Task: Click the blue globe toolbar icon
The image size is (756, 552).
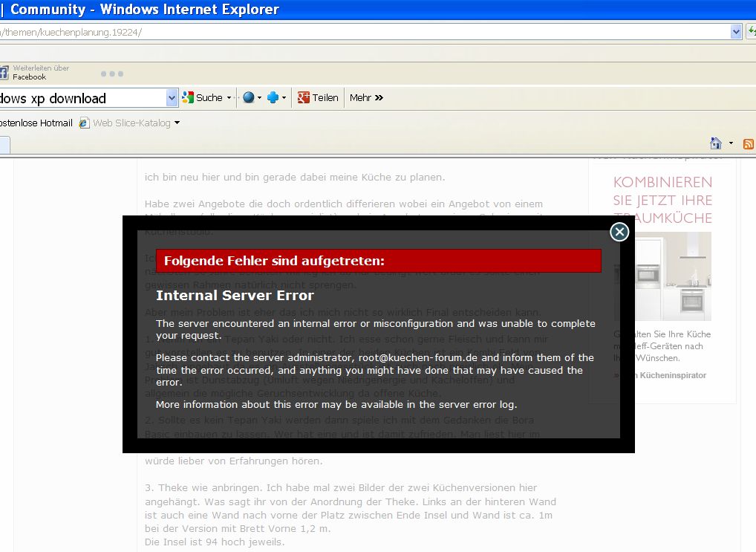Action: 248,98
